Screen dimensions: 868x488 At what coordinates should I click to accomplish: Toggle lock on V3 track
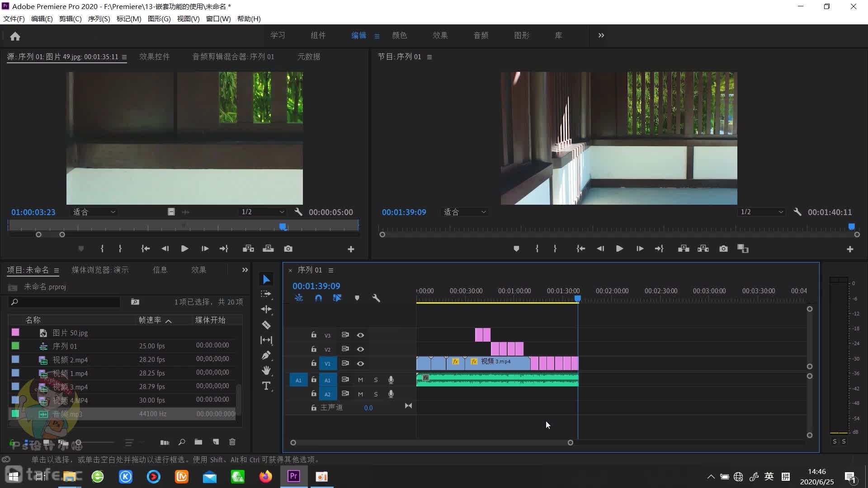pos(314,335)
